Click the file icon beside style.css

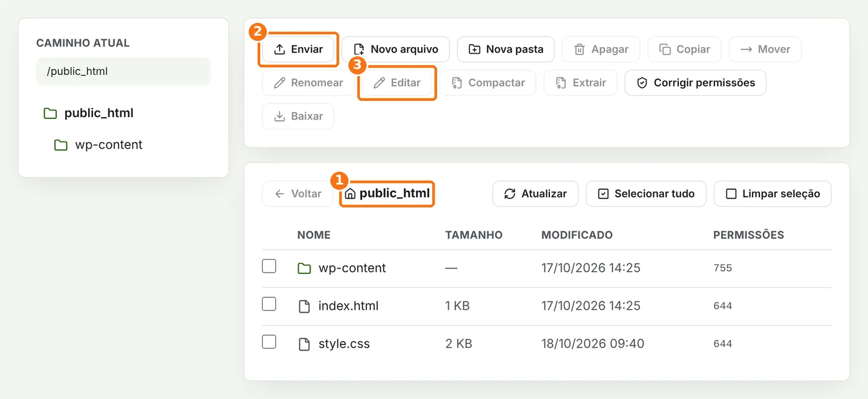coord(304,344)
